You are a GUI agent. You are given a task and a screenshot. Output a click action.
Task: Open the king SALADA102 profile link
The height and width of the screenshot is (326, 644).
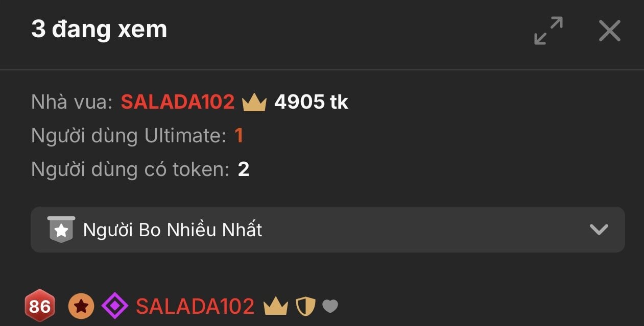click(178, 102)
